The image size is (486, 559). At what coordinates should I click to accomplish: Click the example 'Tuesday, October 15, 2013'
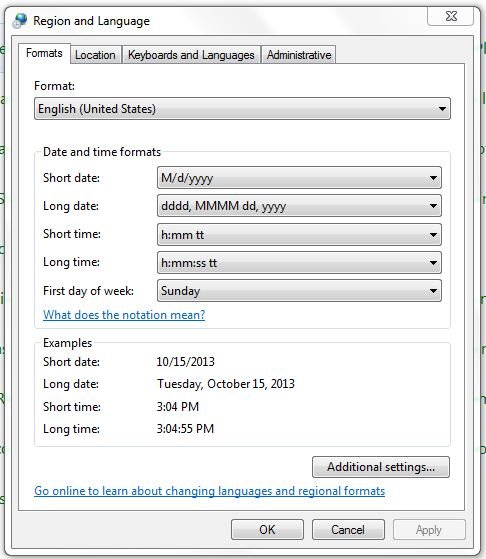pyautogui.click(x=226, y=384)
